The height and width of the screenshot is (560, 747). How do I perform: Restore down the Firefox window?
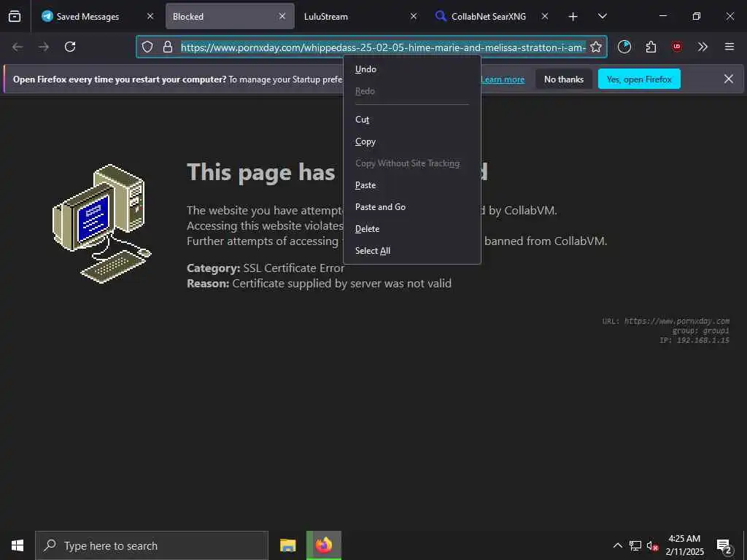697,16
